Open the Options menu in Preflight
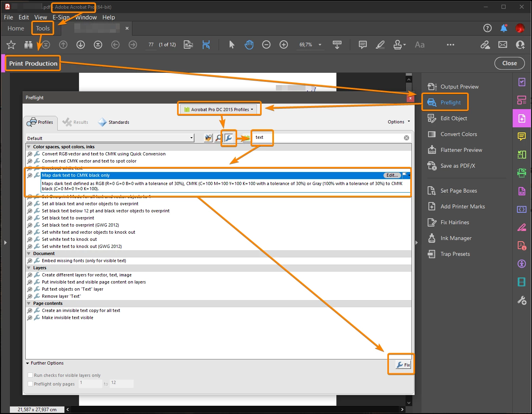The image size is (532, 414). click(399, 122)
